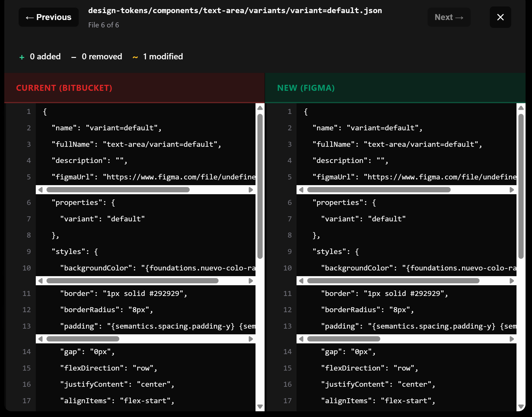Click the figma.com URL text in the Current pane
The height and width of the screenshot is (417, 532).
click(180, 177)
